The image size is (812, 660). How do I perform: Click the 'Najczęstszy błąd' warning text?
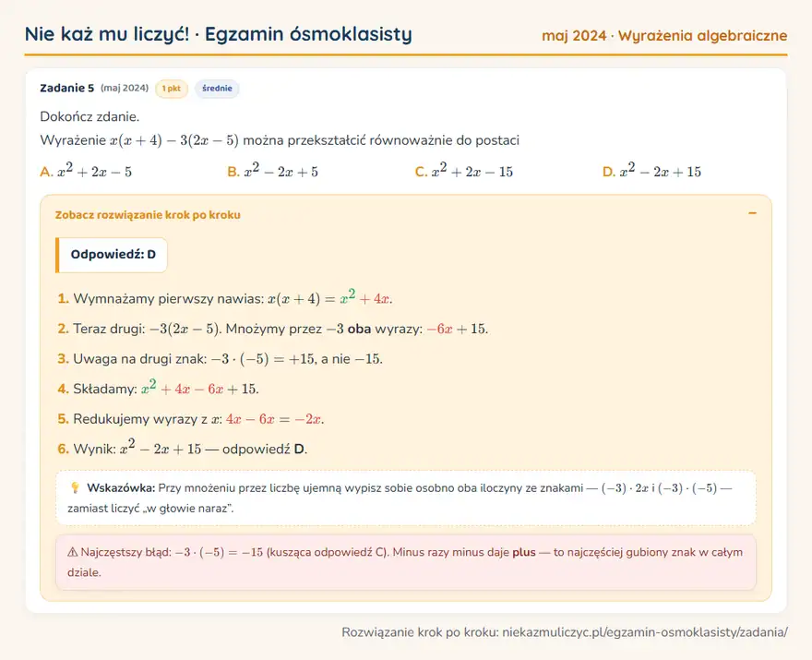(x=405, y=562)
